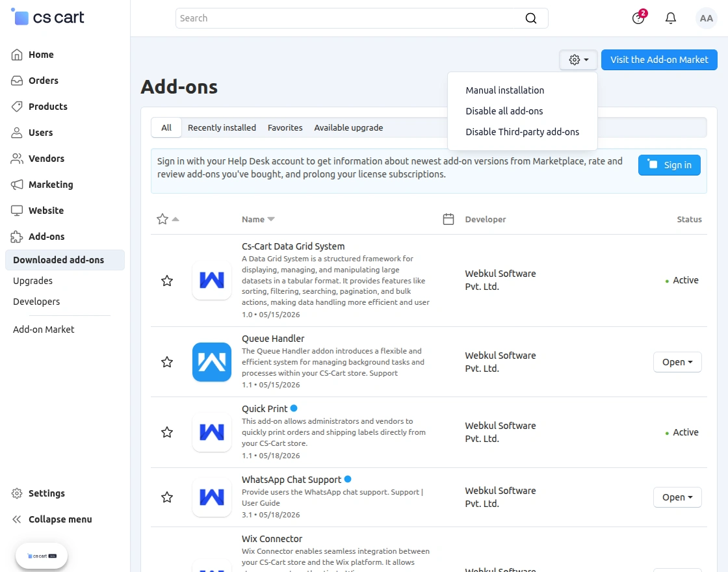Sort by favorites using header star
Image resolution: width=728 pixels, height=572 pixels.
[162, 218]
